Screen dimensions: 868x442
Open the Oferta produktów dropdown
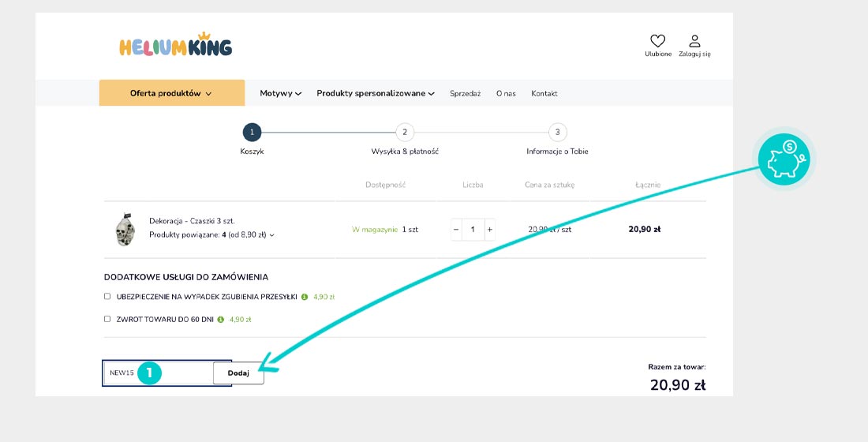171,93
